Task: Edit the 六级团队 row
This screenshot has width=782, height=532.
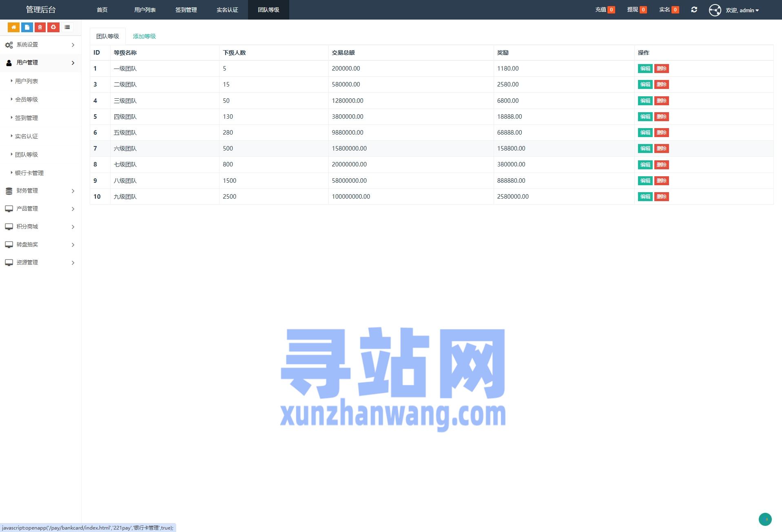Action: [645, 149]
